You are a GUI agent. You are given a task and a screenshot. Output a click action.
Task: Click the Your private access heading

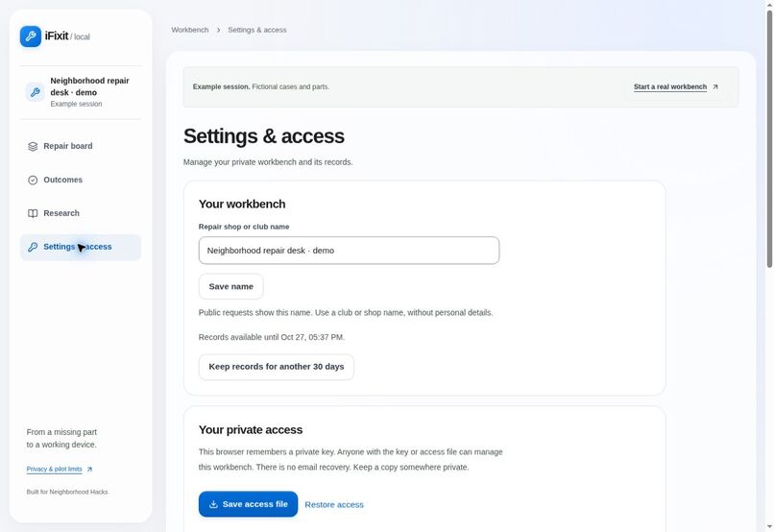(251, 430)
